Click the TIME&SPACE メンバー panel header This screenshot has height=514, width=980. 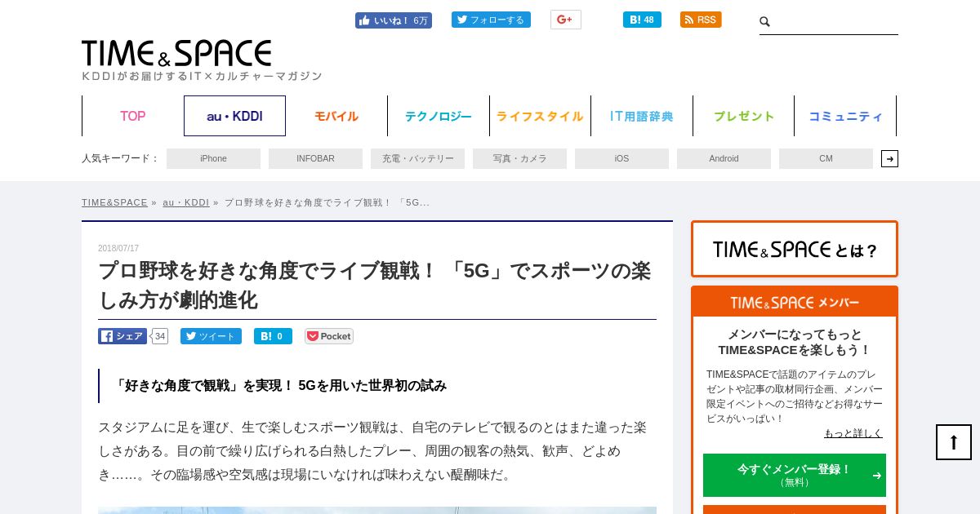[795, 302]
